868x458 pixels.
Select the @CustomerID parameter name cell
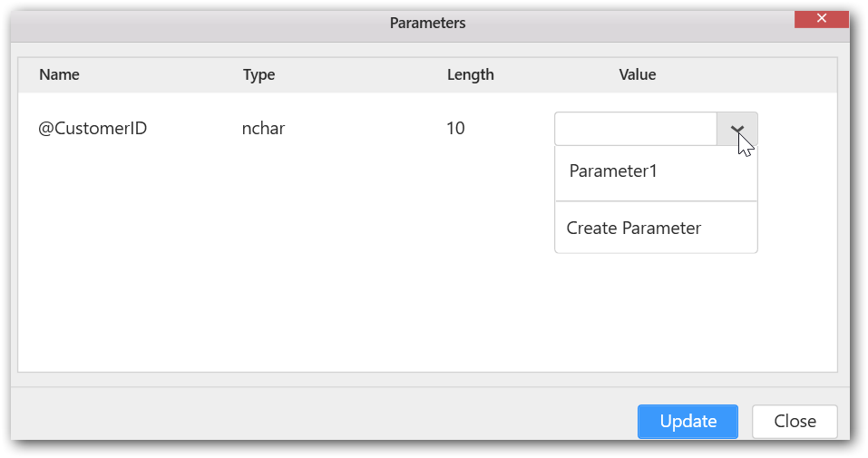(93, 129)
